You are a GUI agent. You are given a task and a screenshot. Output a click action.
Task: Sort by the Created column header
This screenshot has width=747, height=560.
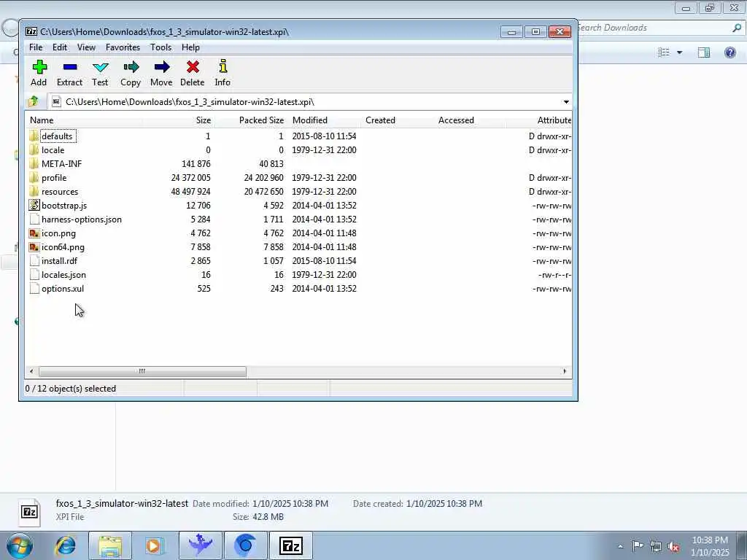[398, 120]
